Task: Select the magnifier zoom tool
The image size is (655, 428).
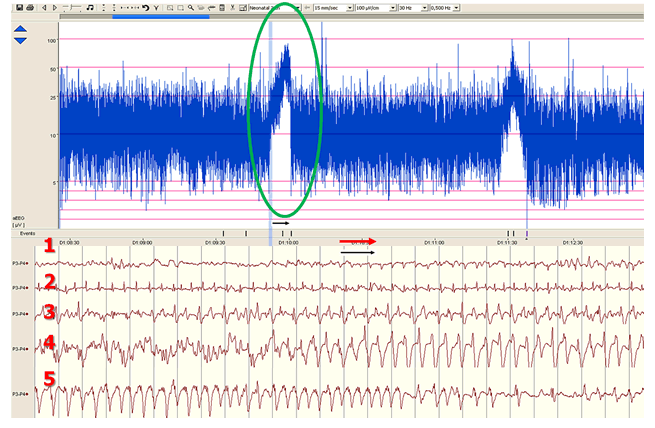Action: point(190,8)
